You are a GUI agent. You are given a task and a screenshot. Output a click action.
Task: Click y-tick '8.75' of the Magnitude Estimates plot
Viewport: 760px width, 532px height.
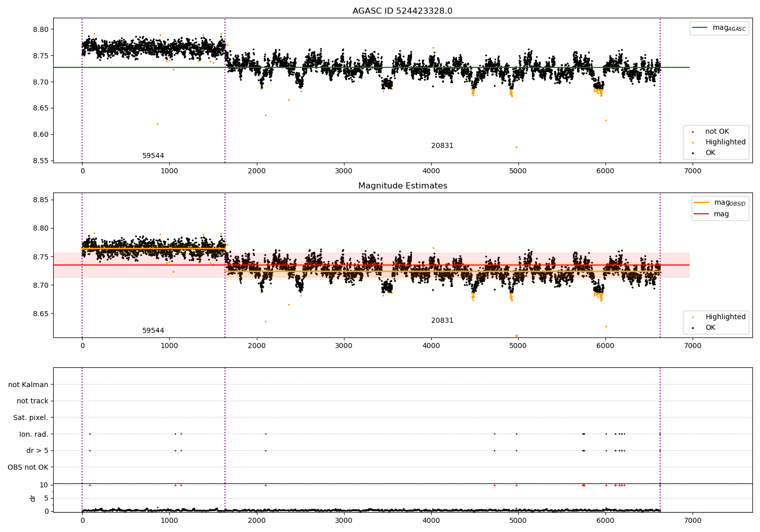pos(41,257)
